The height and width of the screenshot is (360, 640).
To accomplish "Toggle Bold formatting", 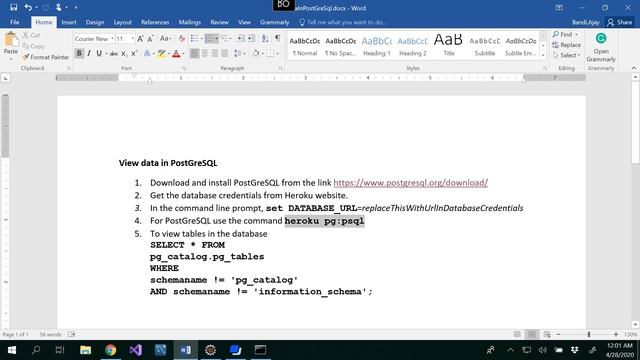I will point(79,53).
